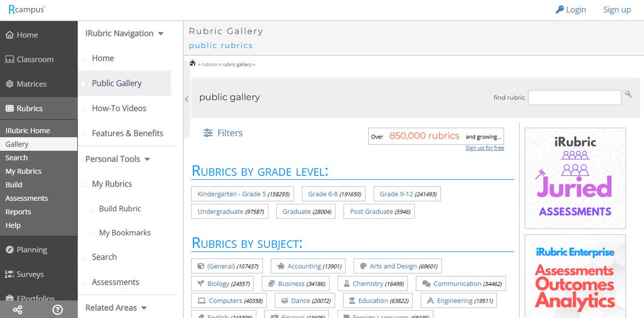Open the help question-mark icon
Screen dimensions: 644x318
(x=58, y=309)
